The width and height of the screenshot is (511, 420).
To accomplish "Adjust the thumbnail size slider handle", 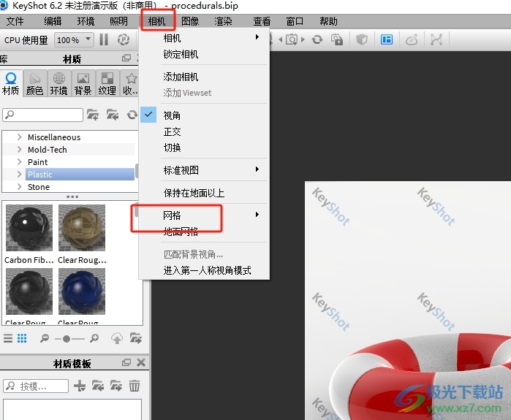I will click(x=67, y=339).
